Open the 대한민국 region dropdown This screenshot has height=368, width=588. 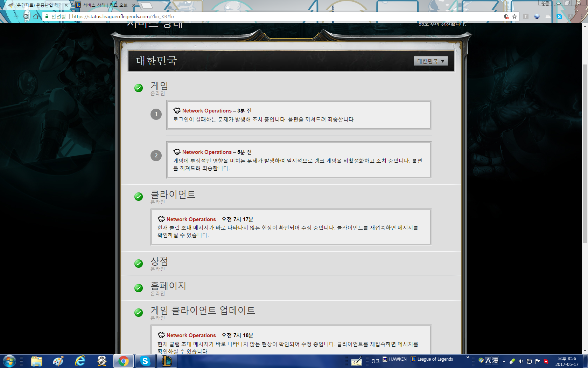[x=430, y=61]
